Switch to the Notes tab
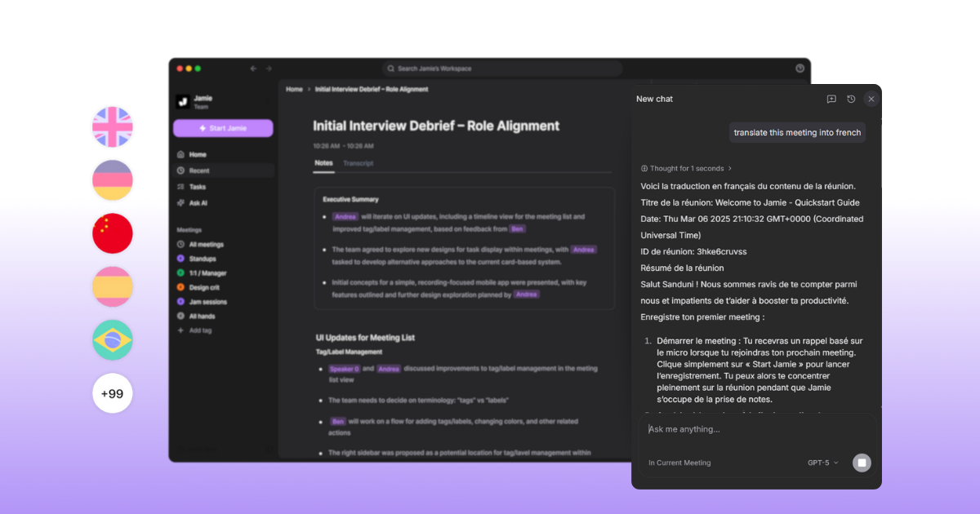This screenshot has width=980, height=514. tap(323, 163)
